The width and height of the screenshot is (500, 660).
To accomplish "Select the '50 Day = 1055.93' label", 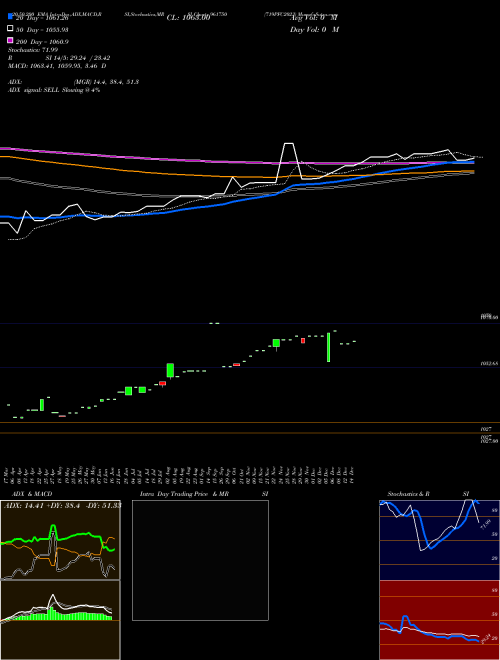I will click(42, 30).
